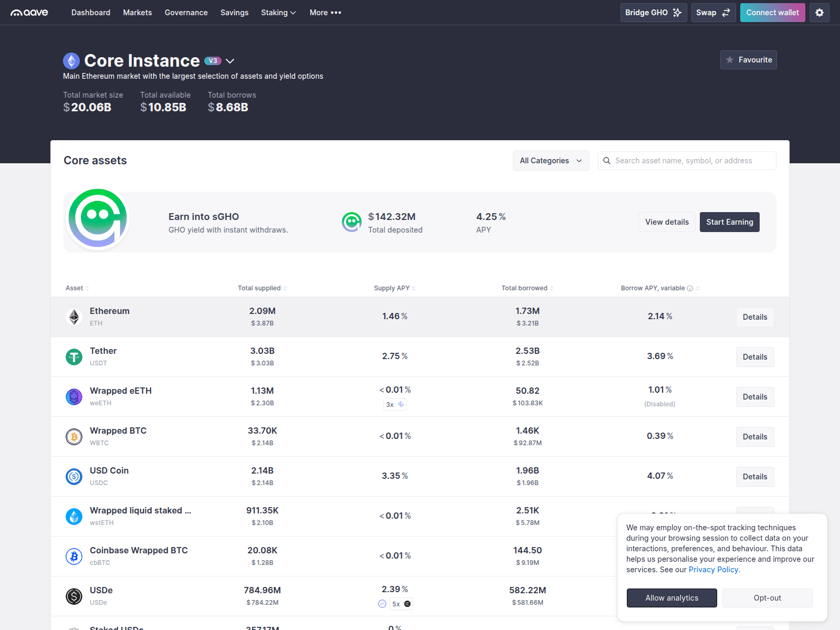Open the More navigation menu
Image resolution: width=840 pixels, height=630 pixels.
pos(325,13)
